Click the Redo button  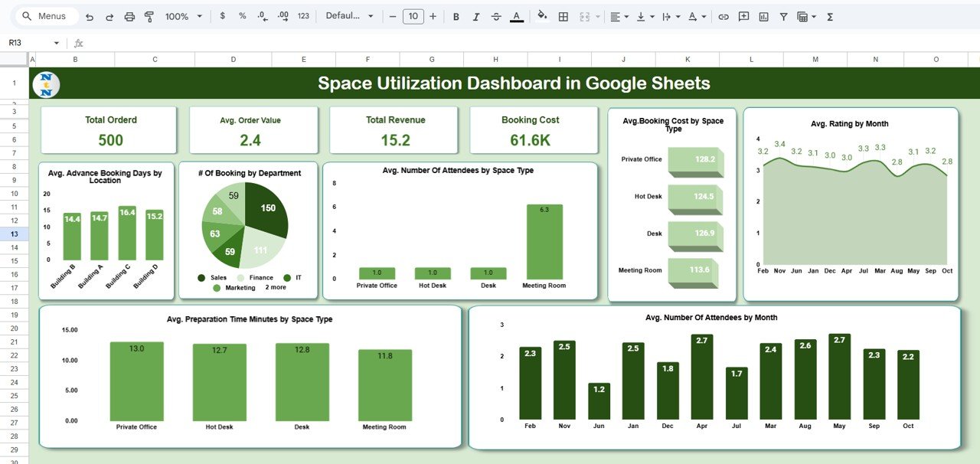(109, 16)
